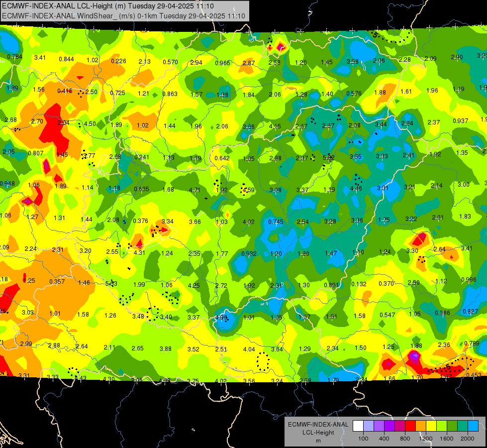Screen dimensions: 487x448
Task: Click the wind shear value 0.863
Action: [170, 94]
